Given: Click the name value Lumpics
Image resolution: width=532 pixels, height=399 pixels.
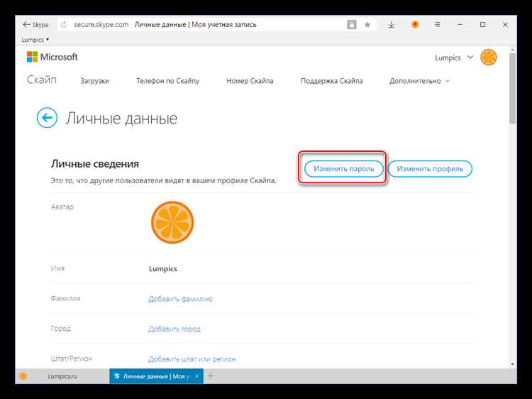Looking at the screenshot, I should 163,268.
